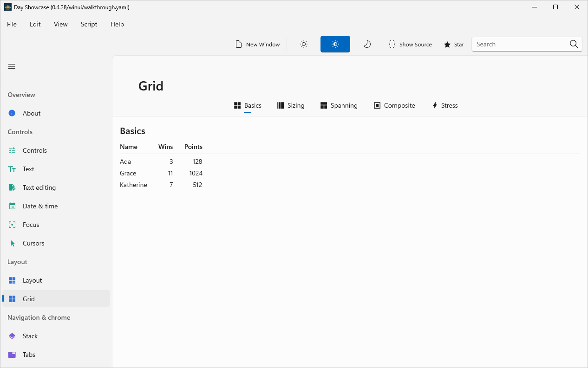This screenshot has height=368, width=588.
Task: Click the Layout grid icon
Action: click(x=12, y=280)
